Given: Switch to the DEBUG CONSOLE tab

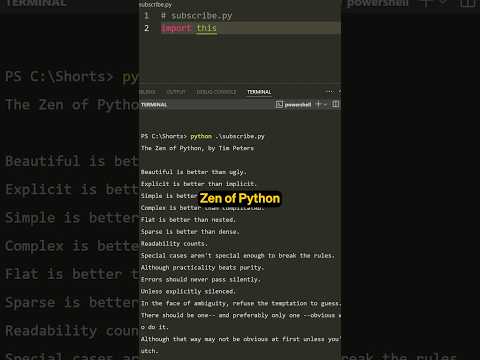Looking at the screenshot, I should coord(216,92).
